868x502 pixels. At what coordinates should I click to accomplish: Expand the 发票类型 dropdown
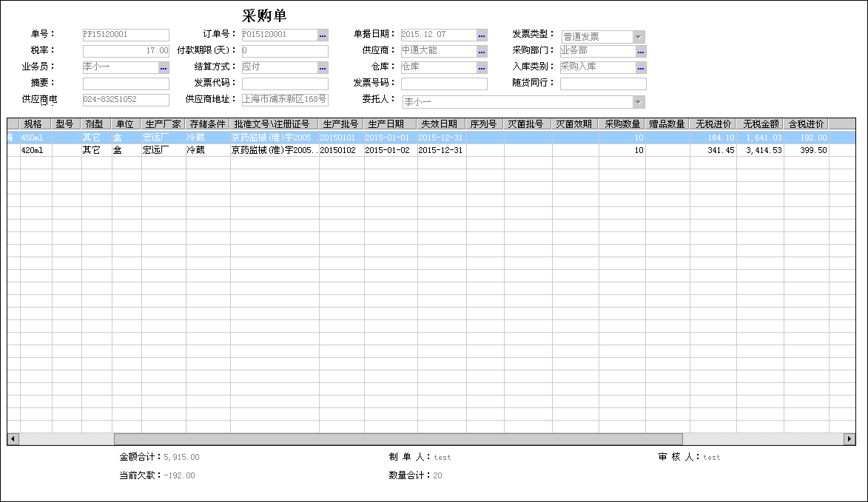[639, 37]
